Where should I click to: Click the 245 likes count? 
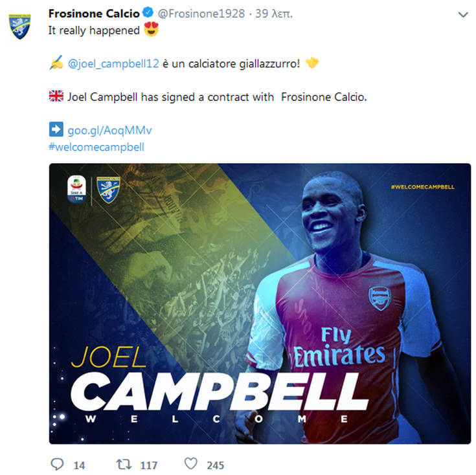point(215,465)
